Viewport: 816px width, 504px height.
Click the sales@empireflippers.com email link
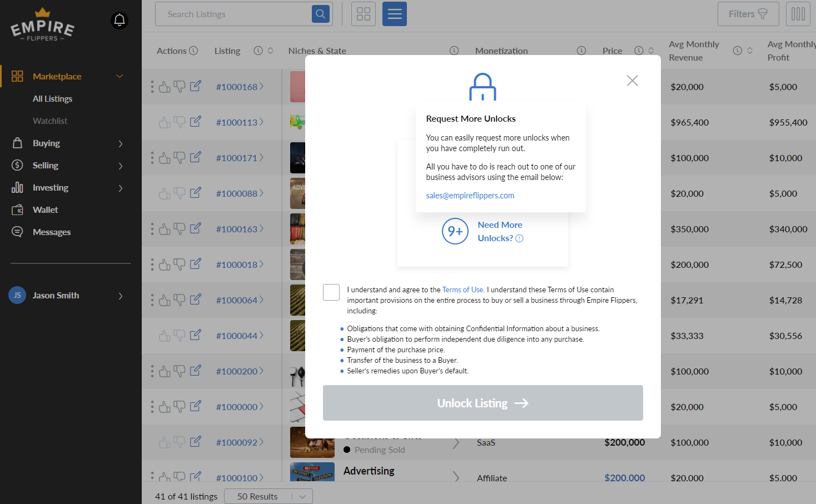(x=470, y=196)
